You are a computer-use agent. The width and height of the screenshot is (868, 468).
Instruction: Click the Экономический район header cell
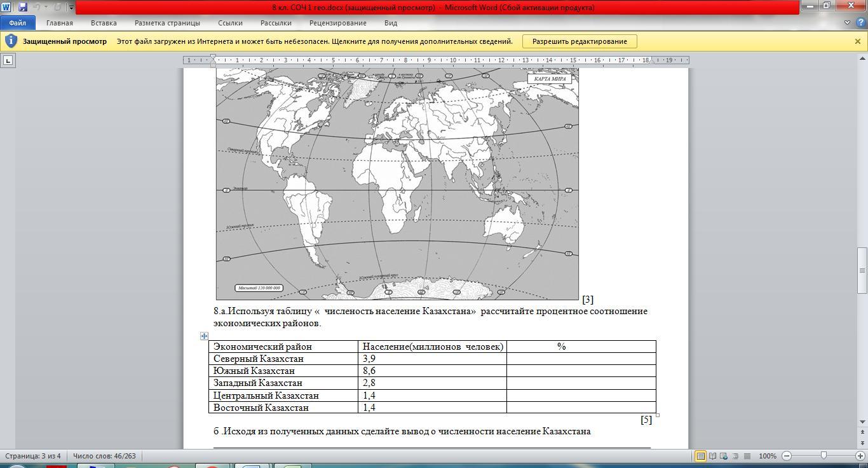[283, 347]
